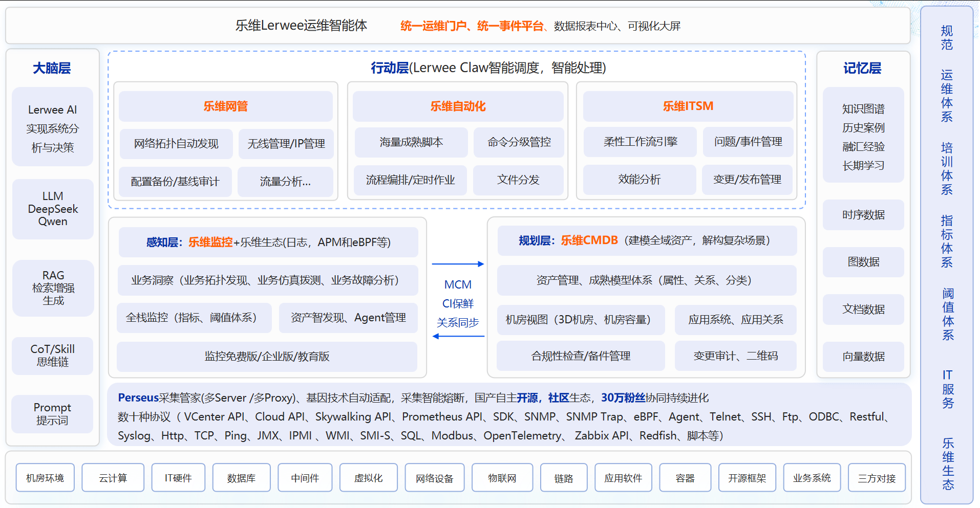Click the 应用软件 bottom box
The image size is (980, 508).
click(623, 478)
